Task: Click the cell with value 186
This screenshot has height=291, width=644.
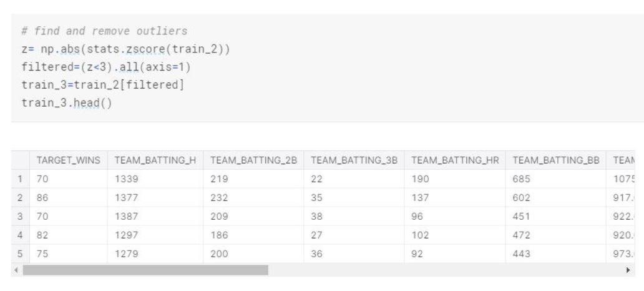Action: click(253, 235)
